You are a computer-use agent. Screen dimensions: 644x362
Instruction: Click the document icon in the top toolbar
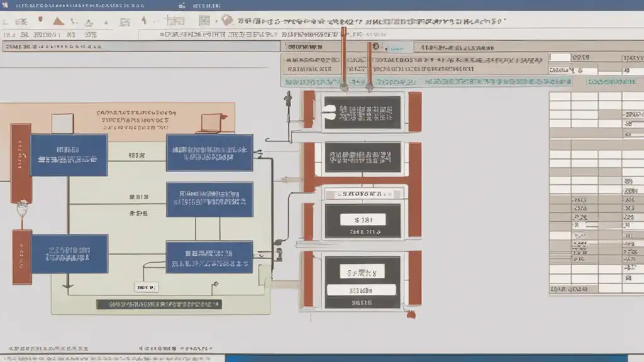click(x=204, y=21)
